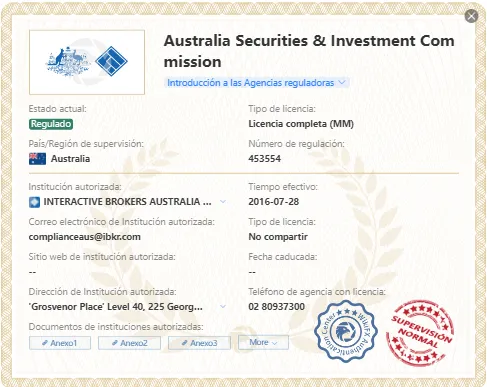Click the ASIC regulator logo image
The width and height of the screenshot is (487, 387).
[x=87, y=62]
